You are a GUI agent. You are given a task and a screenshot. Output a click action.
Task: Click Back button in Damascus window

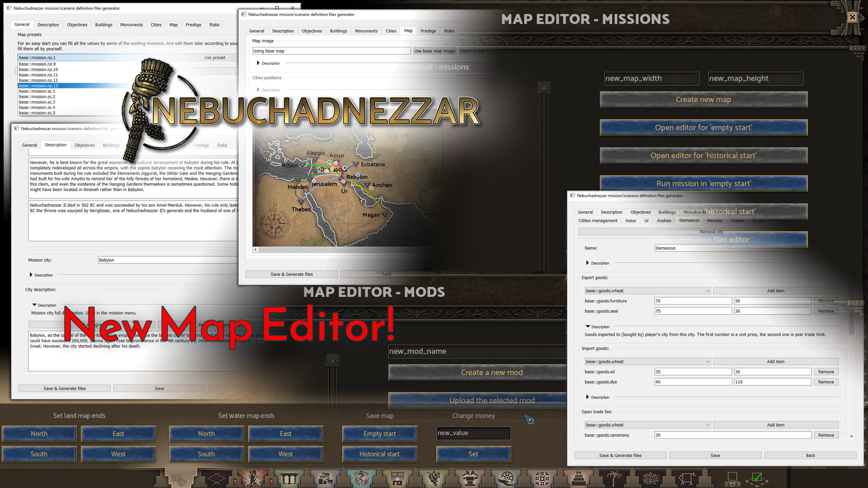click(810, 455)
